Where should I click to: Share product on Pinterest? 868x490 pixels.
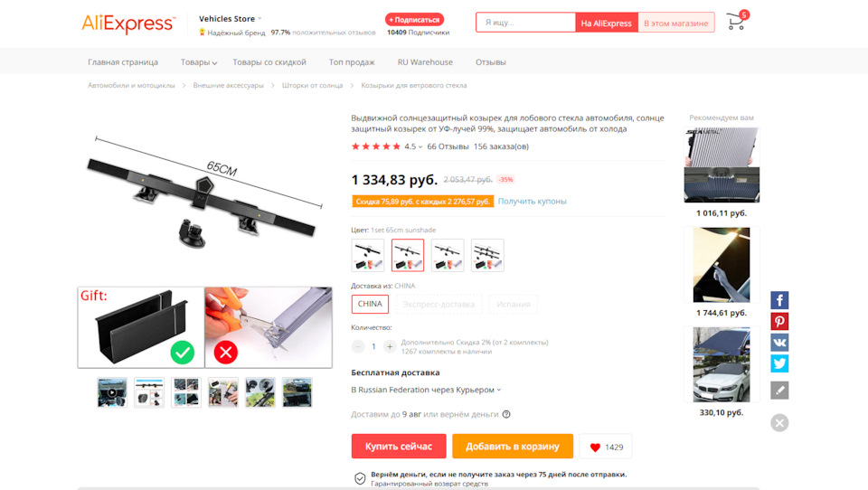click(x=779, y=322)
